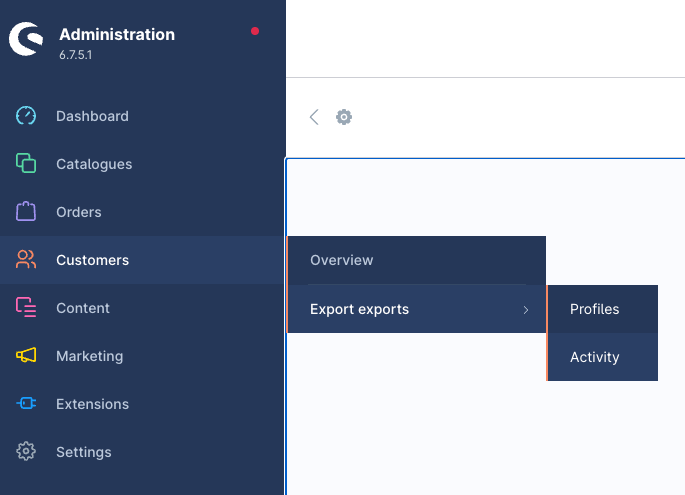Expand the Export exports submenu chevron
Viewport: 685px width, 495px height.
click(x=526, y=310)
